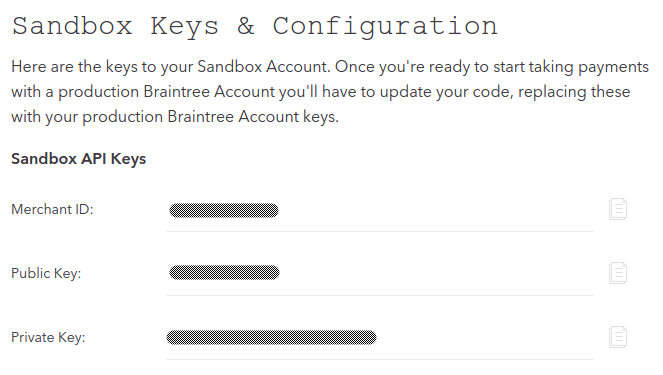663x375 pixels.
Task: Select the redacted Merchant ID value
Action: (224, 210)
